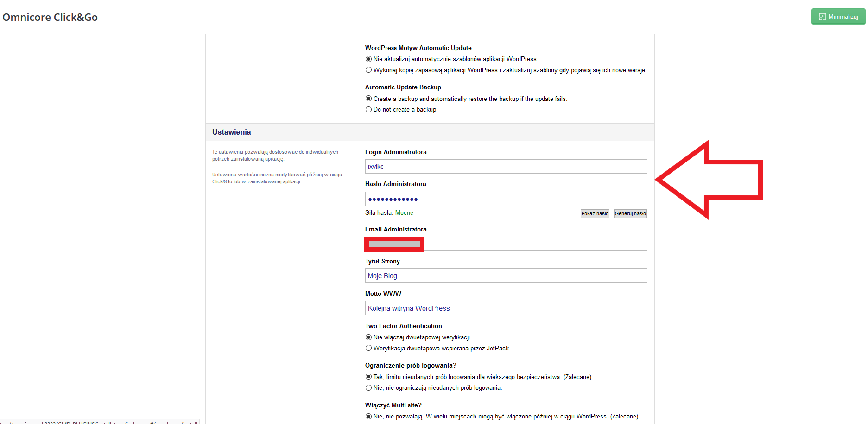The width and height of the screenshot is (868, 424).
Task: Click the Tytuł Strony field with 'Moje Blog'
Action: [506, 276]
